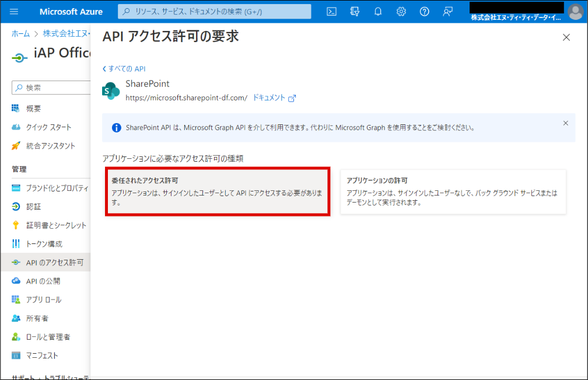The image size is (588, 380).
Task: Open portal settings gear
Action: pos(401,12)
